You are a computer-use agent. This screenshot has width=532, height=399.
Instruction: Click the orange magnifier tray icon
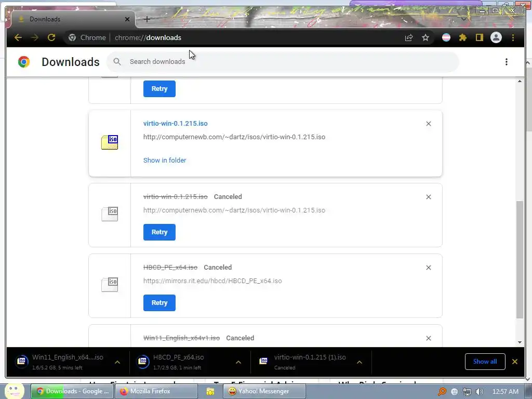pos(442,392)
